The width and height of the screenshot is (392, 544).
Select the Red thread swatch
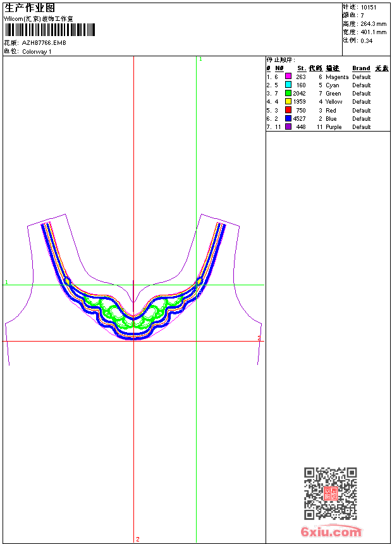tap(288, 110)
